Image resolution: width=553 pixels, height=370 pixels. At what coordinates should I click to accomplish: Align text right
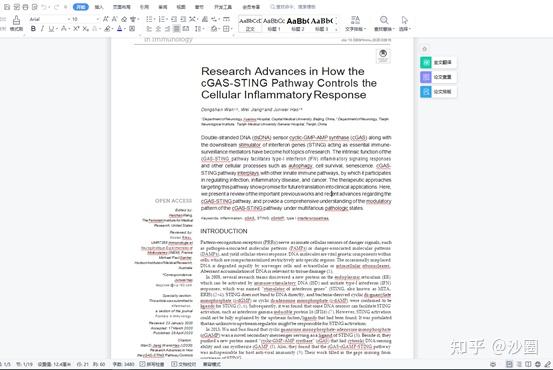tap(167, 29)
